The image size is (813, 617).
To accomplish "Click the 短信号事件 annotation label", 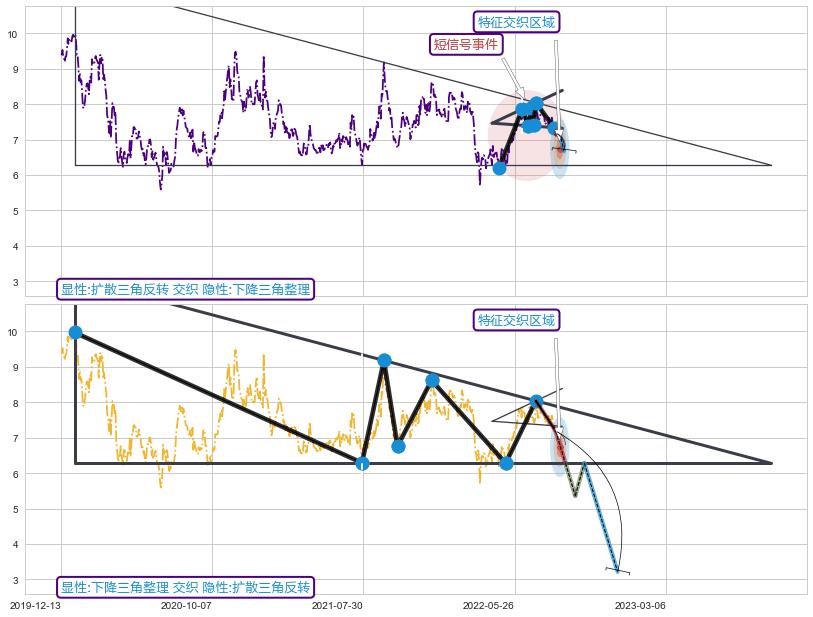I will tap(466, 44).
